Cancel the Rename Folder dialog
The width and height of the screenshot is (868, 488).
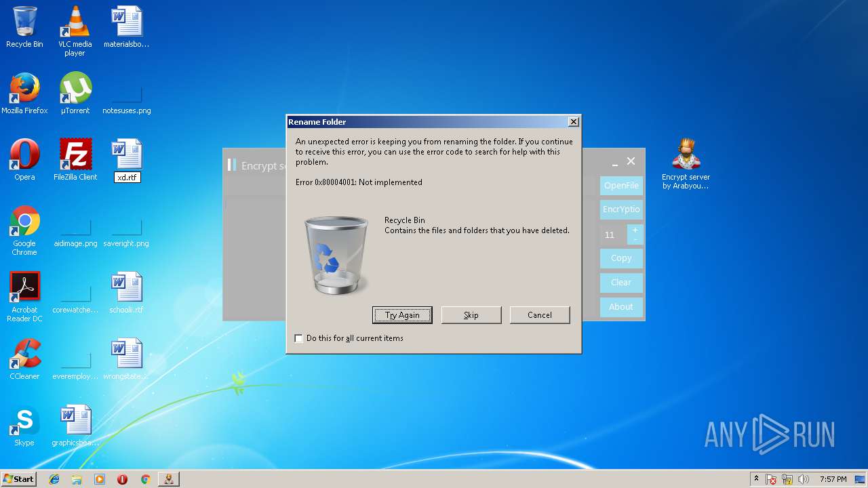pos(540,315)
